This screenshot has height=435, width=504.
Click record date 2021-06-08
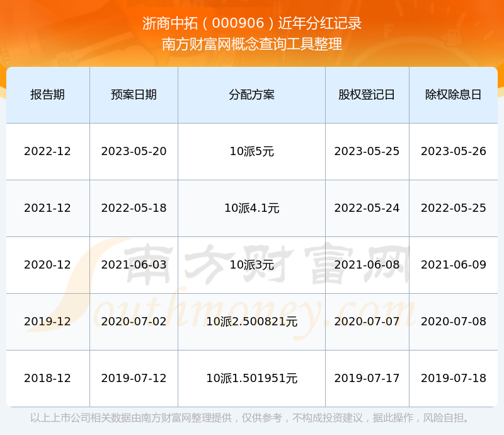(x=367, y=265)
